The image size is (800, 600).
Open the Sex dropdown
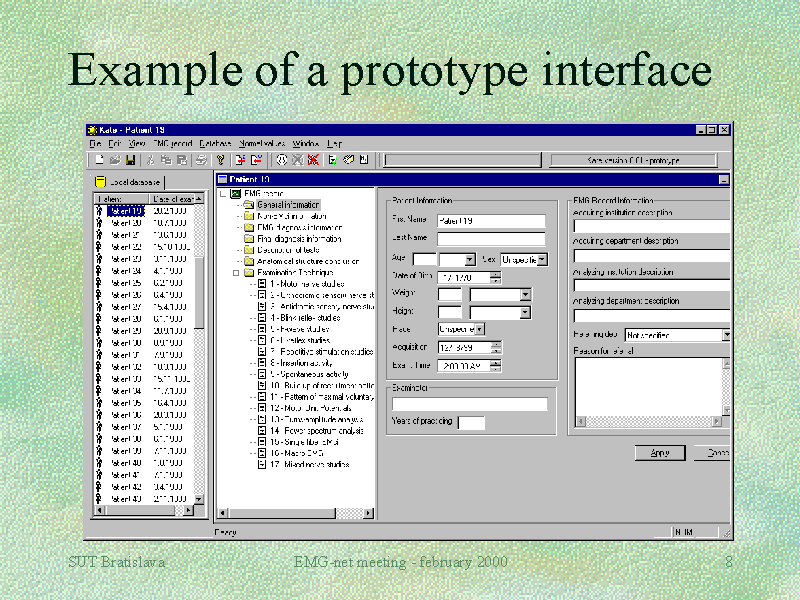pos(541,259)
